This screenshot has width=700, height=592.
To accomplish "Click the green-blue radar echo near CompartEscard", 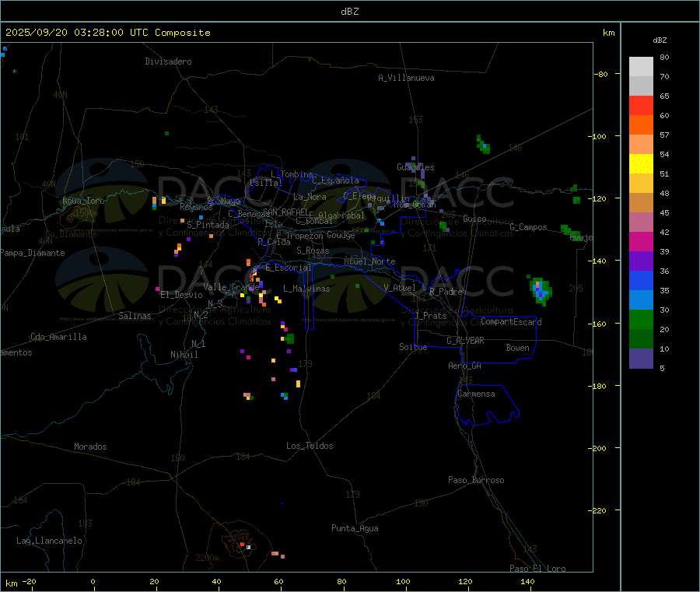I will 541,289.
